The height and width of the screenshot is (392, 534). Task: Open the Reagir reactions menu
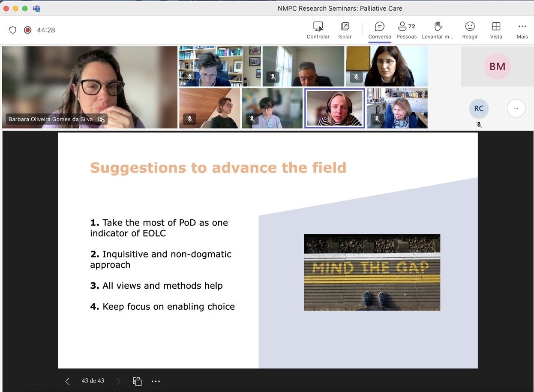470,27
